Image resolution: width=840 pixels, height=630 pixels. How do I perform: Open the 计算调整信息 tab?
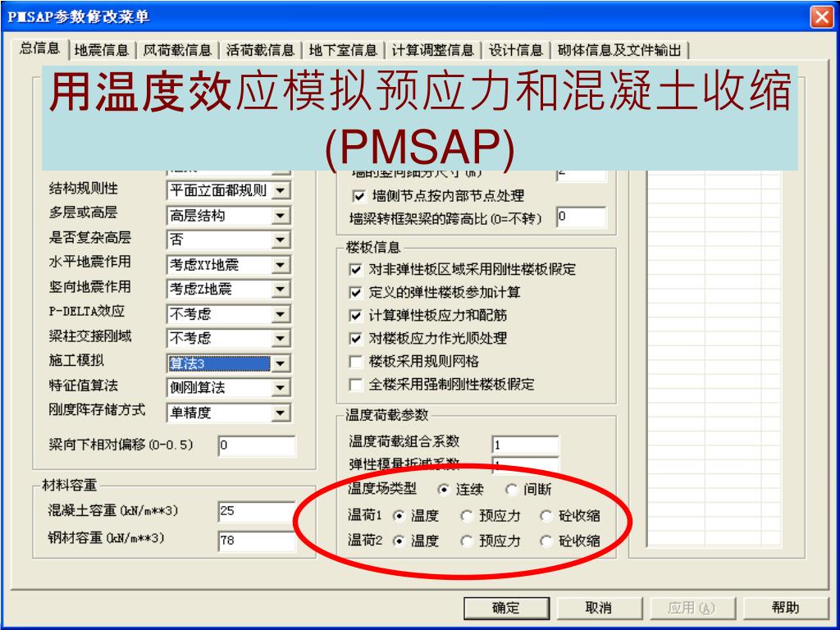433,50
